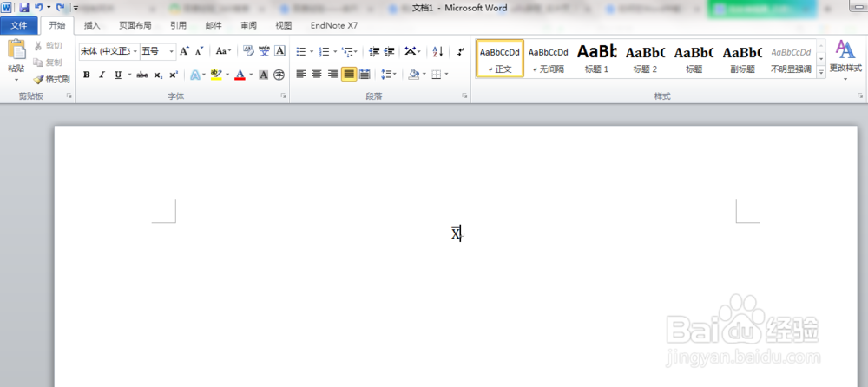Activate the Format Painter (格式刷)

coord(51,79)
